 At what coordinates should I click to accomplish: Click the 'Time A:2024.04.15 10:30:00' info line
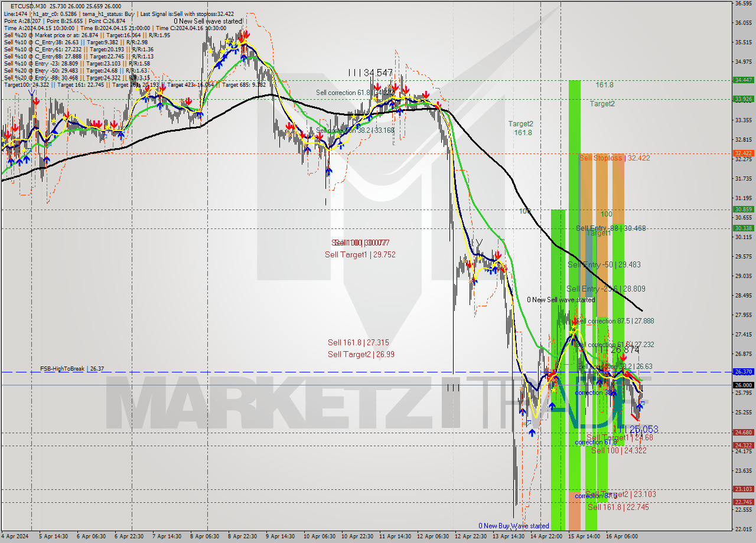coord(115,28)
